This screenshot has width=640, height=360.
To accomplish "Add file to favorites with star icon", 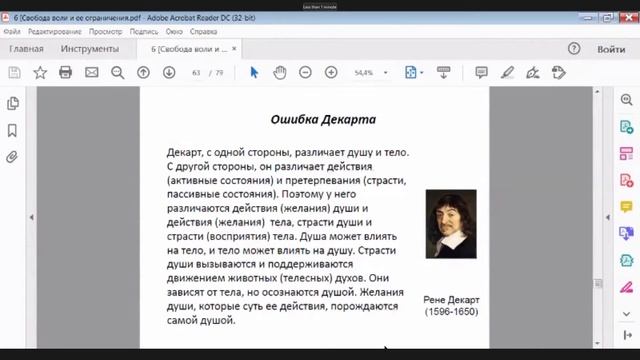I will tap(40, 73).
